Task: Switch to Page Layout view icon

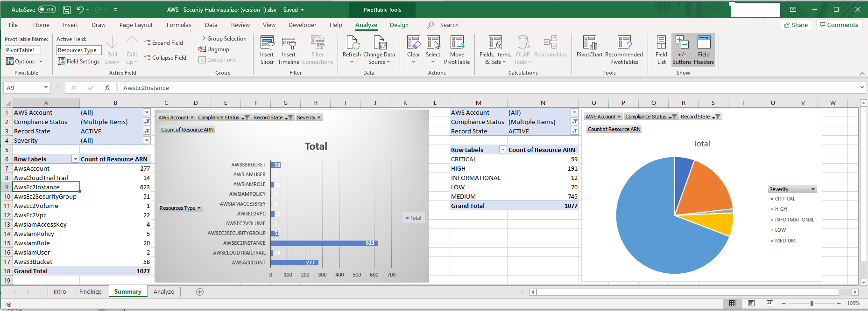Action: [x=751, y=303]
